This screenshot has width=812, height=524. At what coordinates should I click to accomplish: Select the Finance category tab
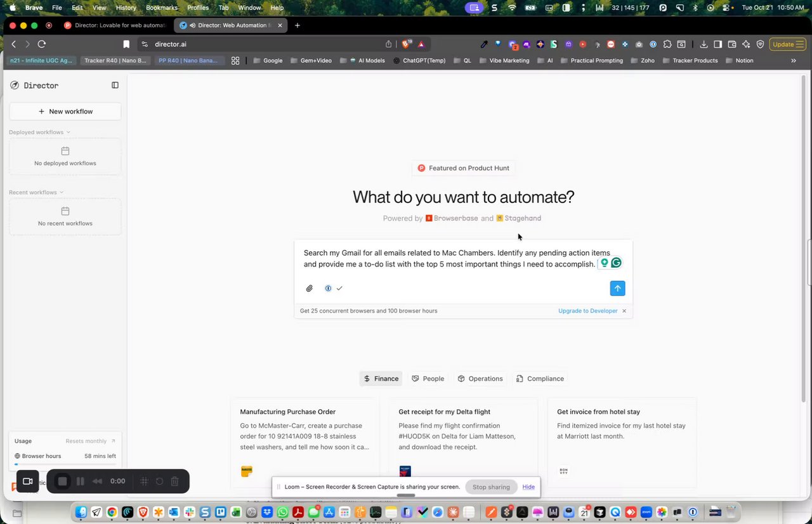point(381,379)
